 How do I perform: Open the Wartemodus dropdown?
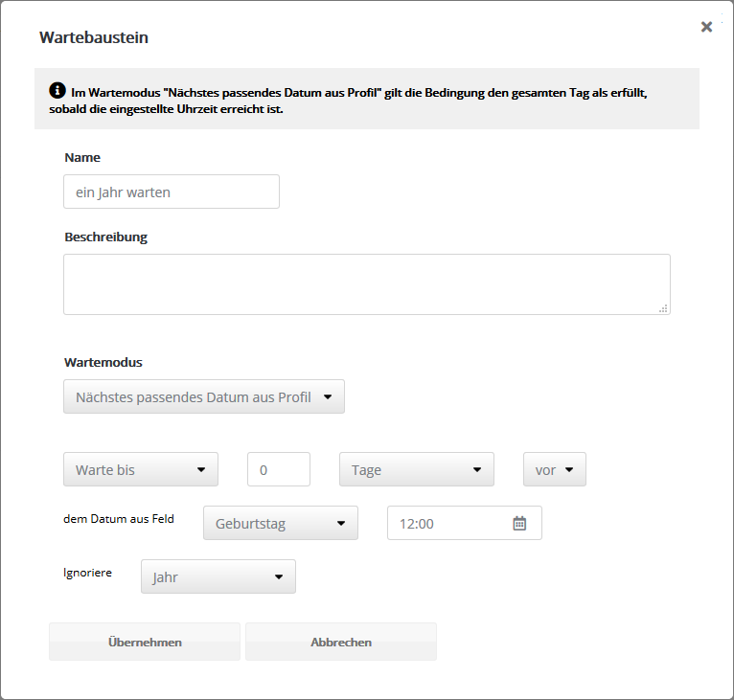203,396
